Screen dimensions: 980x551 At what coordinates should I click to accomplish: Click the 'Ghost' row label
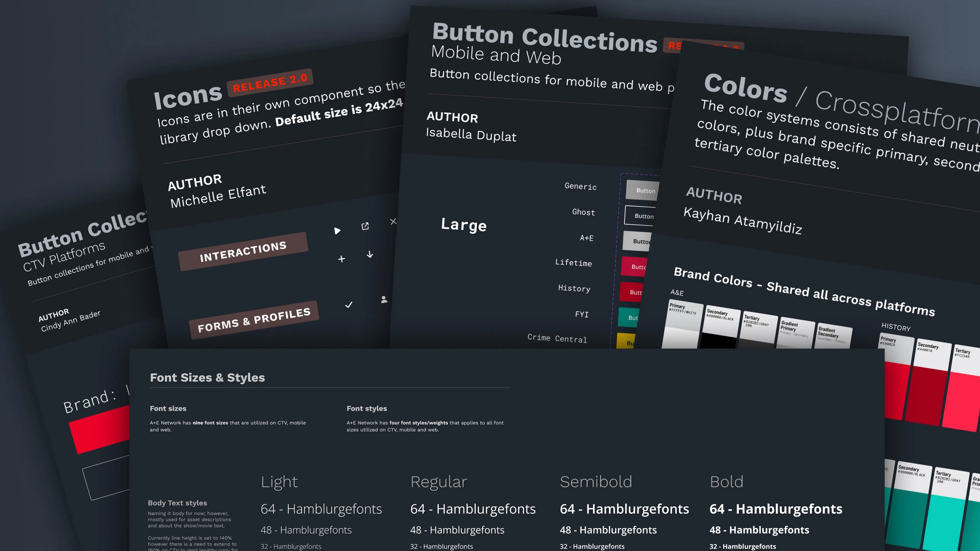click(584, 212)
